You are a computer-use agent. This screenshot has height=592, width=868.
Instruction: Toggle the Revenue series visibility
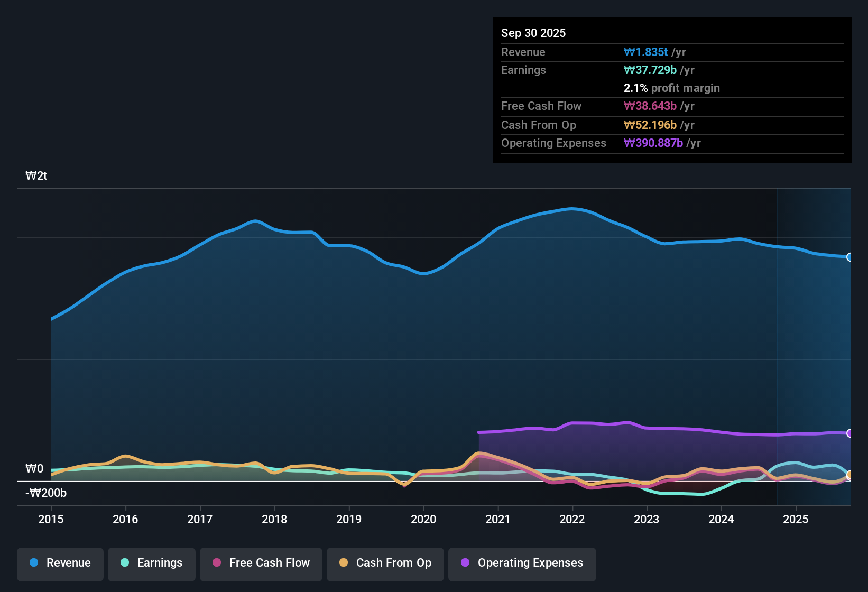[x=60, y=563]
